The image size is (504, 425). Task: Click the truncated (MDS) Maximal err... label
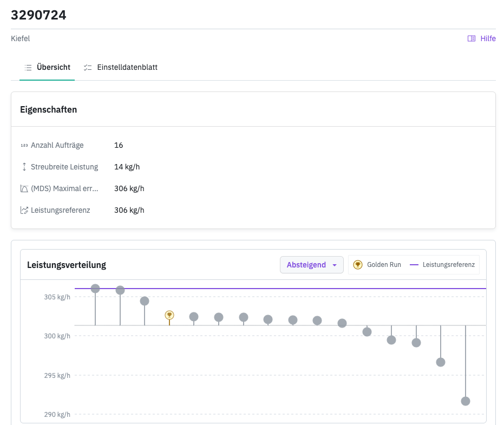(64, 188)
